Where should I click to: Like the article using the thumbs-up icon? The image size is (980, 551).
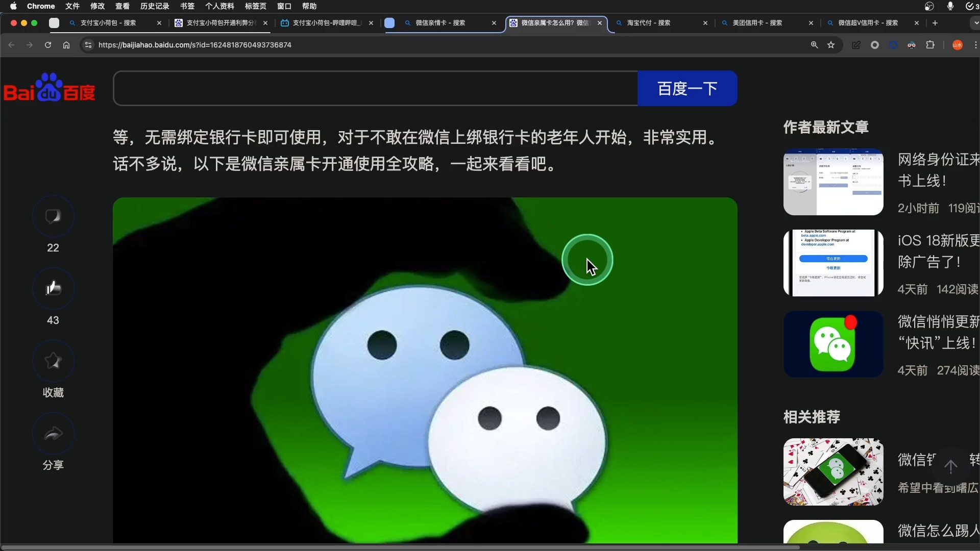pyautogui.click(x=53, y=288)
